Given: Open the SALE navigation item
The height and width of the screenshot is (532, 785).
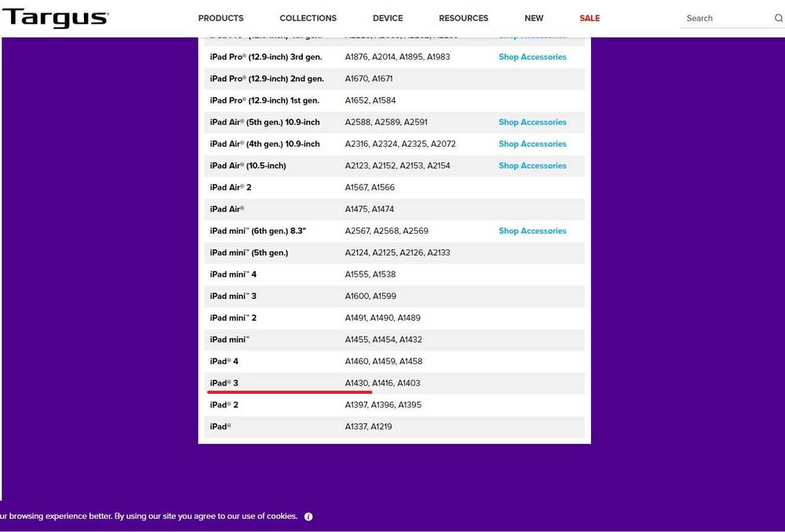Looking at the screenshot, I should (590, 18).
